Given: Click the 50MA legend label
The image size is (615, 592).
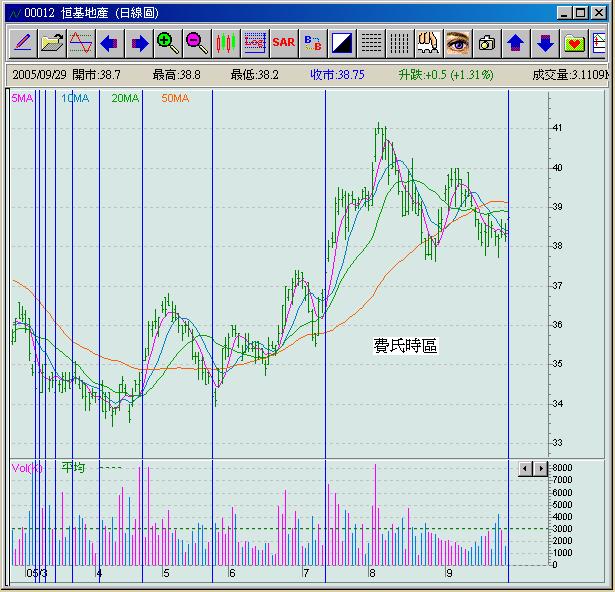Looking at the screenshot, I should point(175,98).
